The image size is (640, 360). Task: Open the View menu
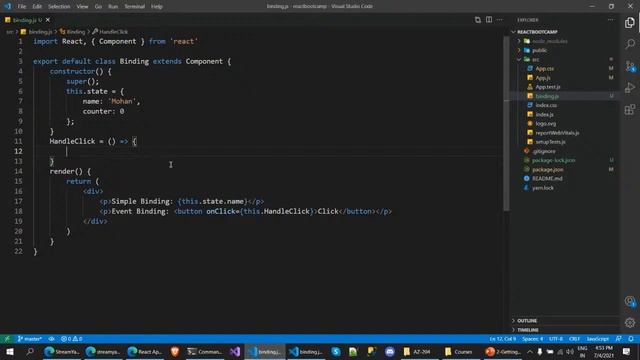(x=82, y=7)
